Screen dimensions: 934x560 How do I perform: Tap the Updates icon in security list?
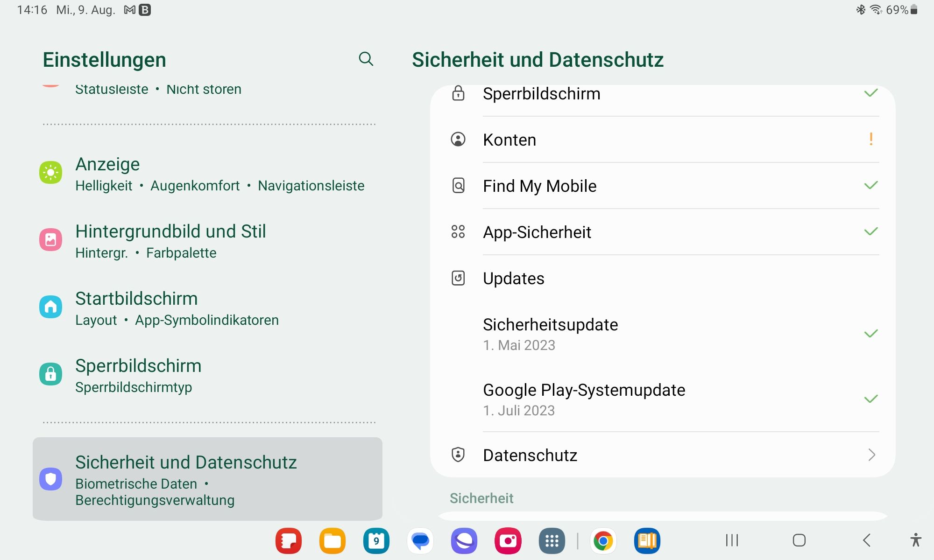(458, 278)
